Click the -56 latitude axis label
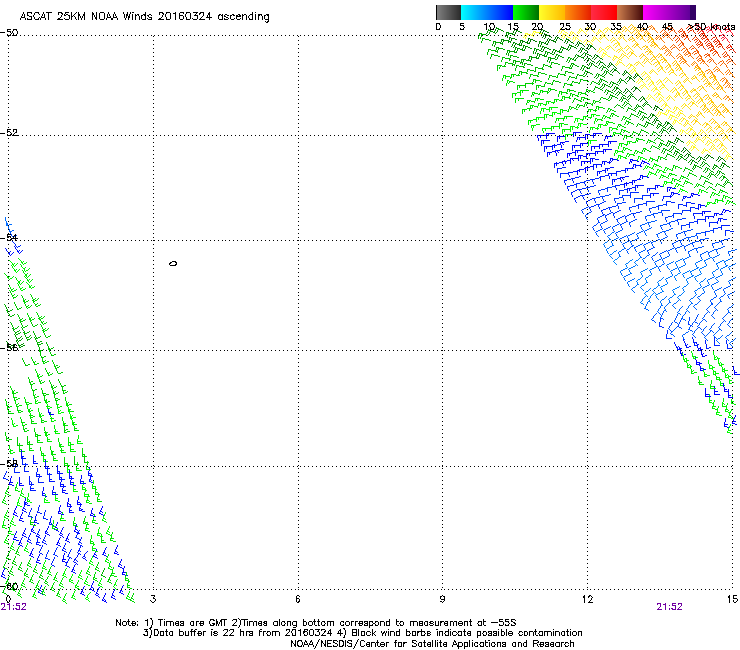 9,347
